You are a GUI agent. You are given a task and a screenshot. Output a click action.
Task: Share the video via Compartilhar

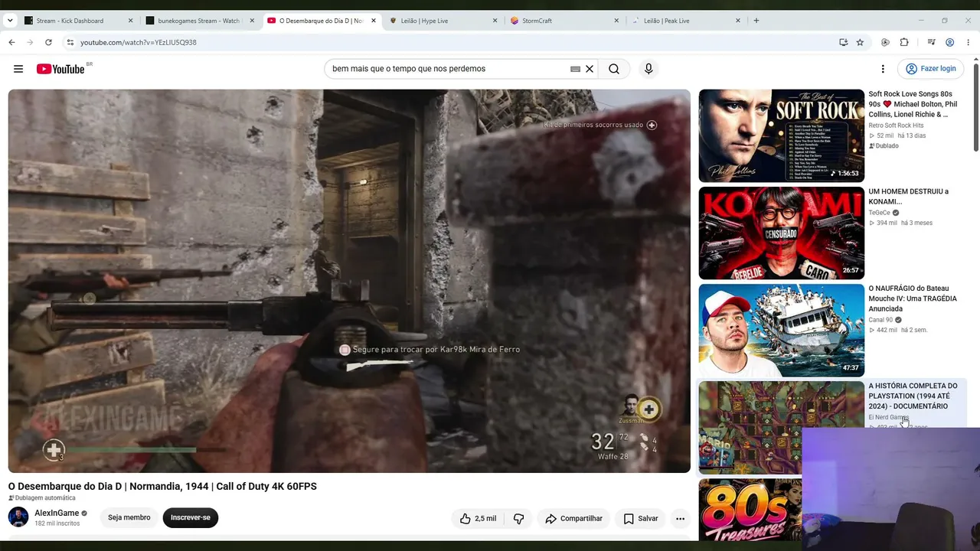click(x=573, y=518)
